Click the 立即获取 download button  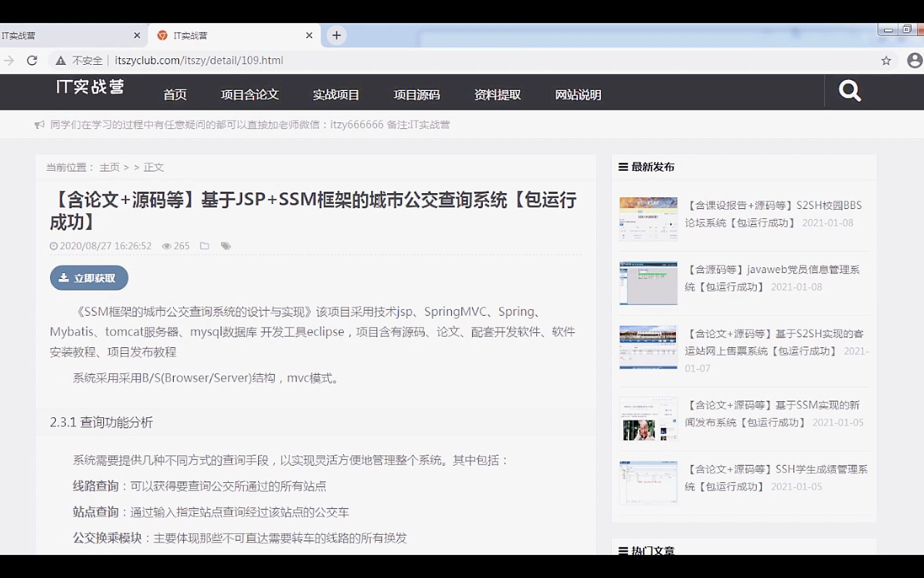pyautogui.click(x=89, y=278)
